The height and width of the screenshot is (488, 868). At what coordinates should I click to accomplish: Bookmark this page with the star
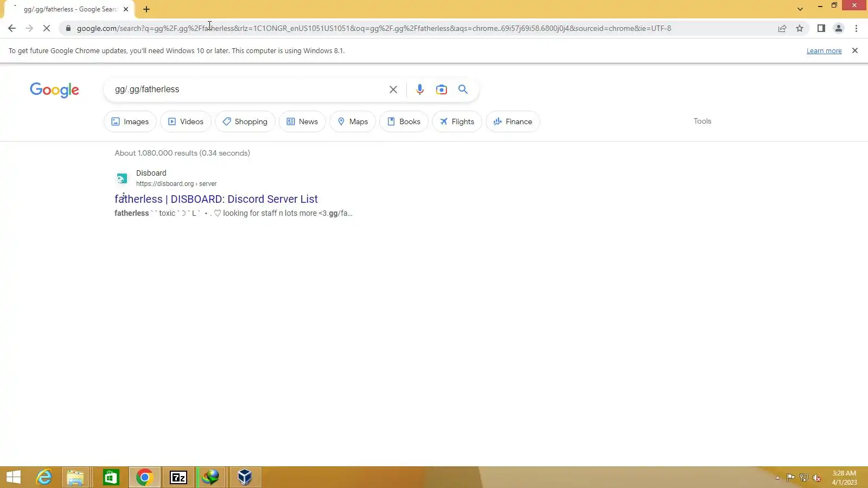point(800,28)
